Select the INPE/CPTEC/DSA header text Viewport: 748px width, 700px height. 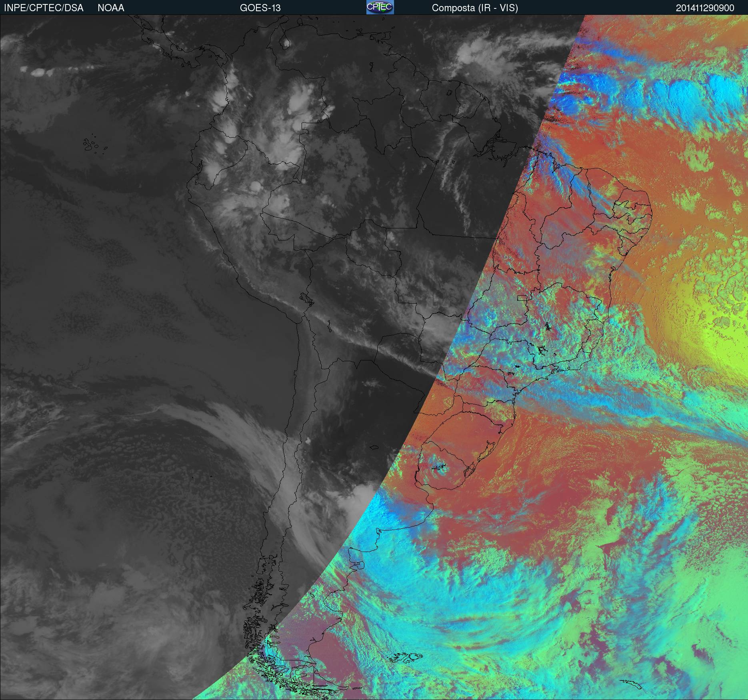tap(44, 8)
